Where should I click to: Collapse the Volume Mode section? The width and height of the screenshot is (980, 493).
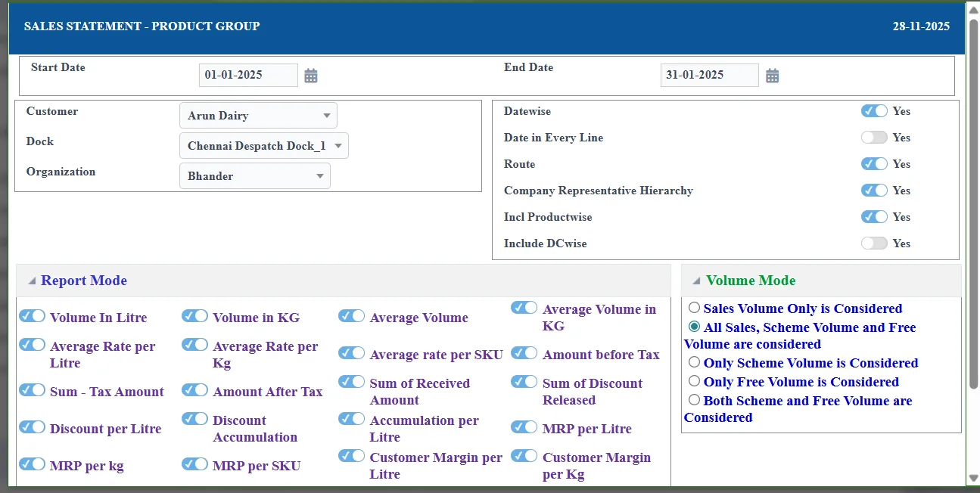(x=697, y=281)
